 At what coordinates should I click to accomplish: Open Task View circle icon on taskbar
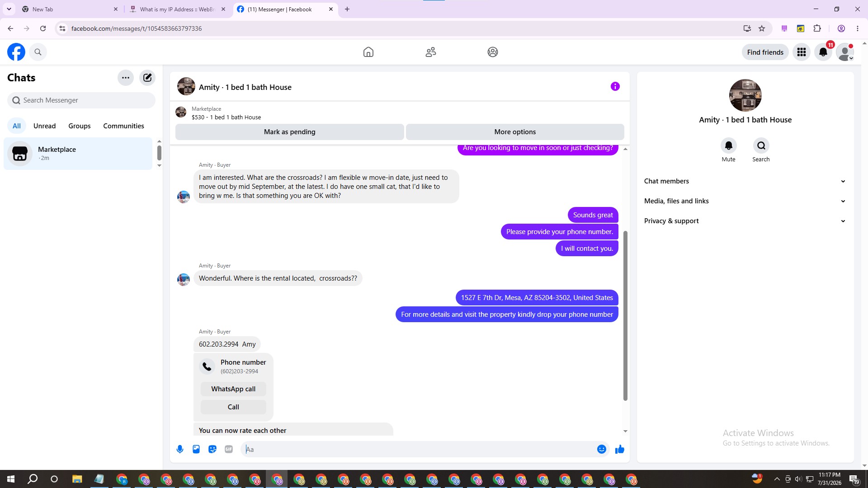coord(54,479)
